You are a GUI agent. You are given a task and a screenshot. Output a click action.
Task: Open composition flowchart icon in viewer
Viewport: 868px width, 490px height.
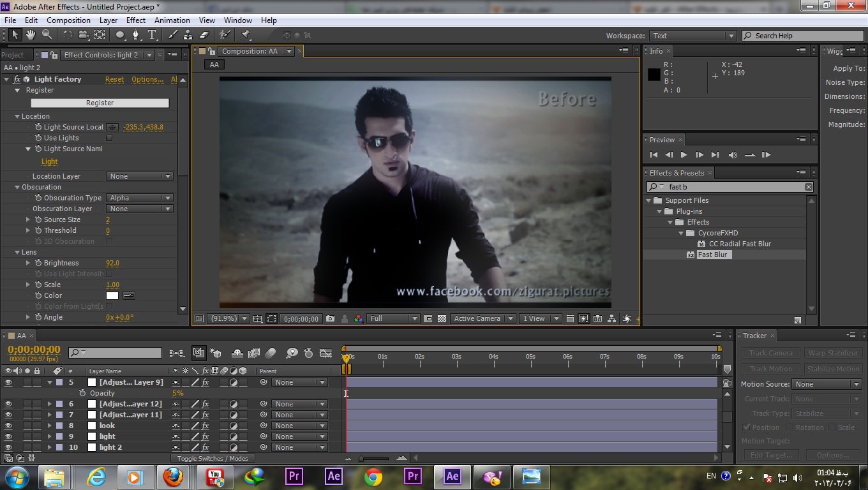(611, 318)
